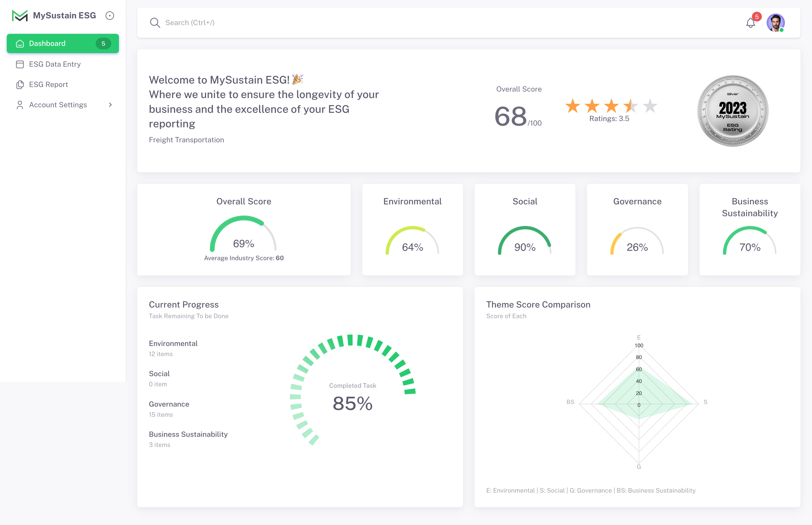Click the party popper emoji
Viewport: 812px width, 525px height.
[x=298, y=79]
